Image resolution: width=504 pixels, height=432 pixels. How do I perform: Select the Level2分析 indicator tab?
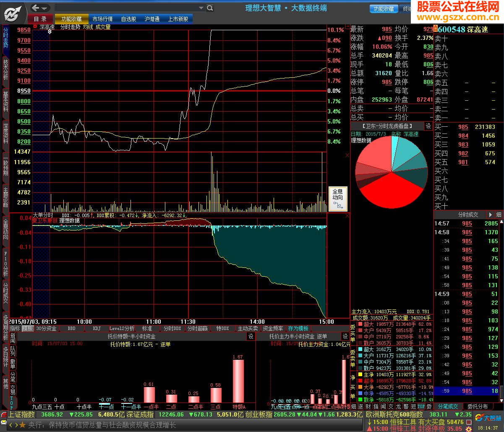point(122,328)
